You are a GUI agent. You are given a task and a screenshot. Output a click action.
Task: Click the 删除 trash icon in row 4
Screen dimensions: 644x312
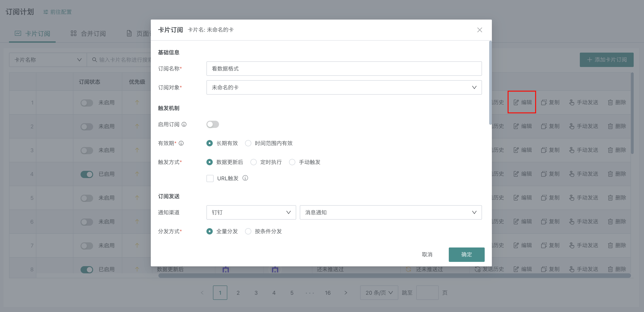[x=610, y=174]
